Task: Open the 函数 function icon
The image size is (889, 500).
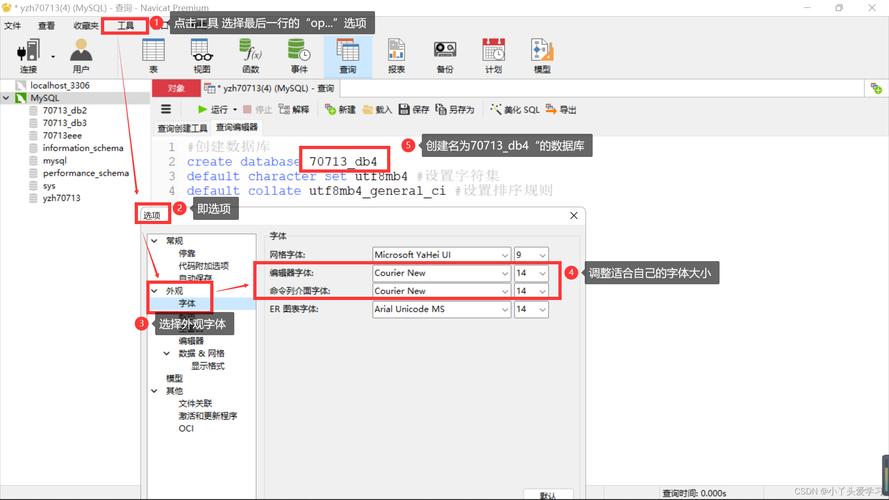Action: click(x=251, y=56)
